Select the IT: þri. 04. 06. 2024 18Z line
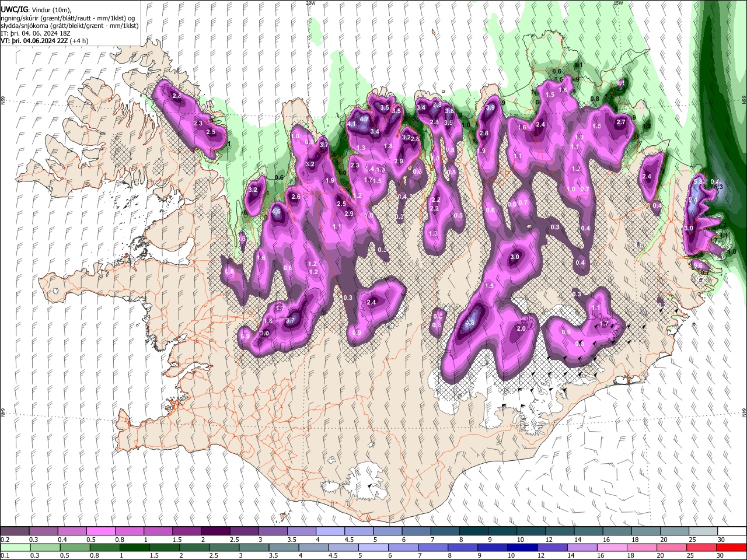Image resolution: width=747 pixels, height=560 pixels. pyautogui.click(x=36, y=33)
